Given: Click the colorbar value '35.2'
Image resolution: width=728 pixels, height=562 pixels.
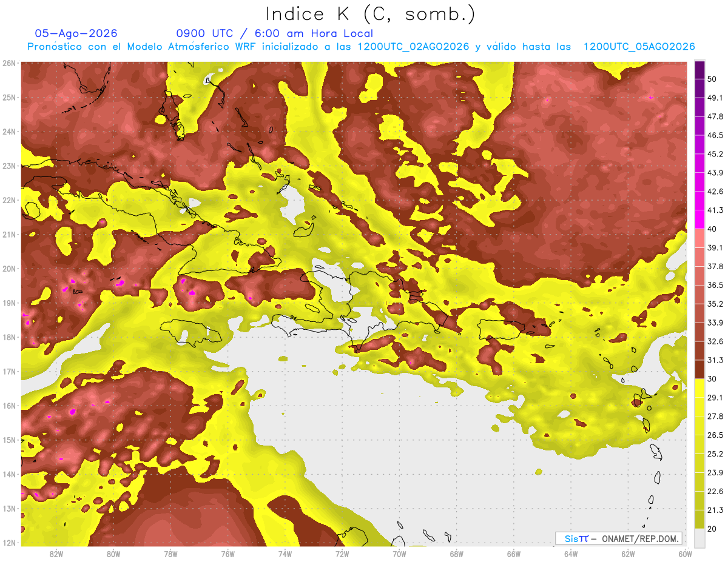Looking at the screenshot, I should (715, 304).
